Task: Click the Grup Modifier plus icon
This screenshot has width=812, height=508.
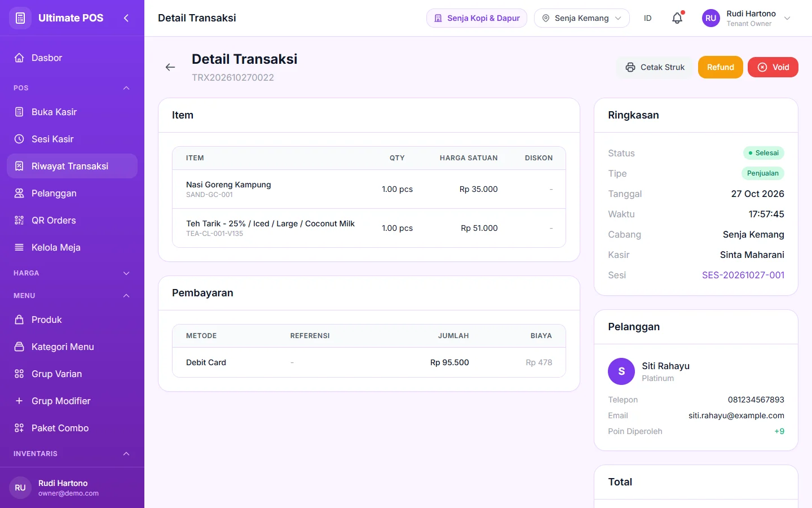Action: (x=19, y=401)
